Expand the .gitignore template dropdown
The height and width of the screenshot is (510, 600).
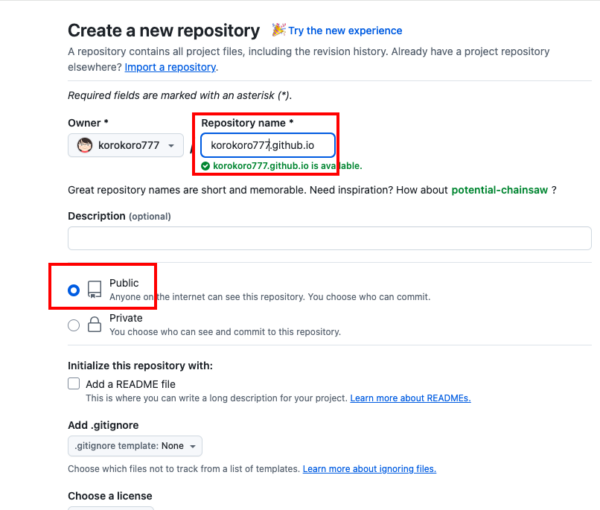[x=135, y=446]
